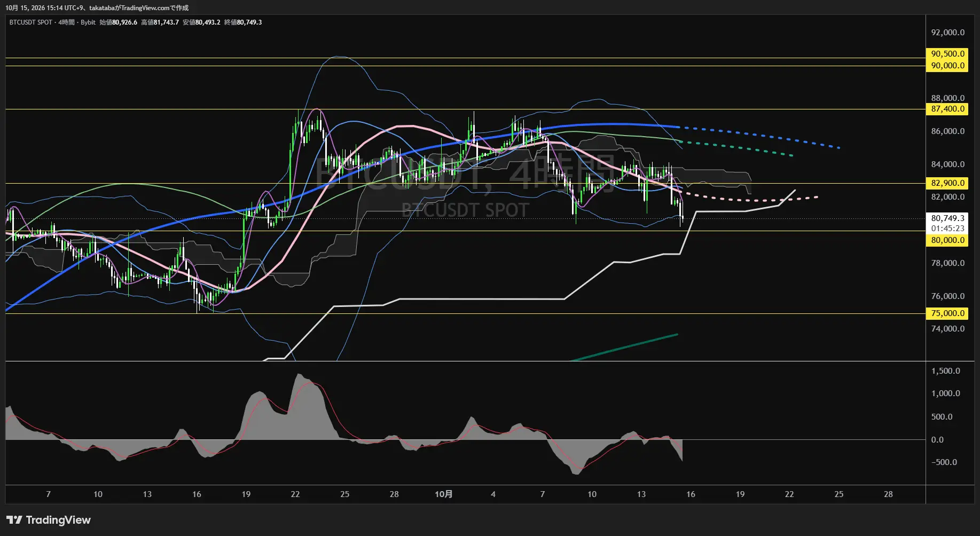Click the low value 80,493.2
This screenshot has width=980, height=536.
(208, 22)
